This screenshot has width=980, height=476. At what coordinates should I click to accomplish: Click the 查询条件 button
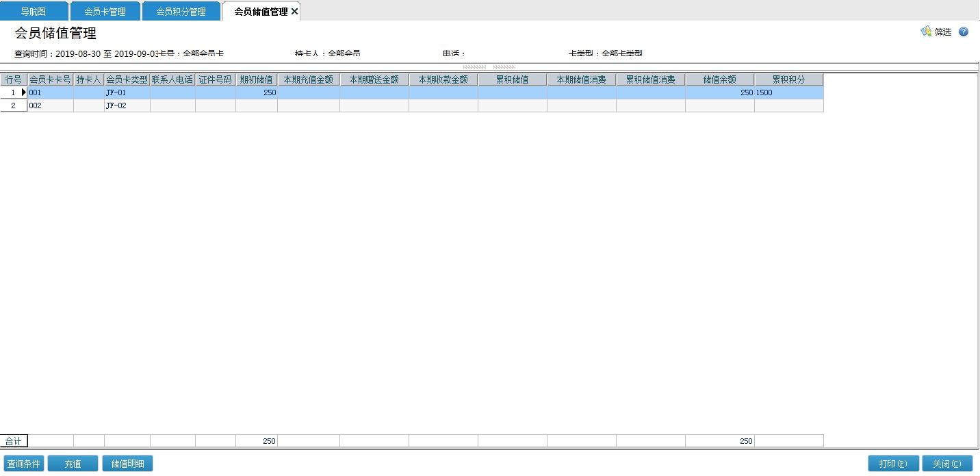coord(24,464)
